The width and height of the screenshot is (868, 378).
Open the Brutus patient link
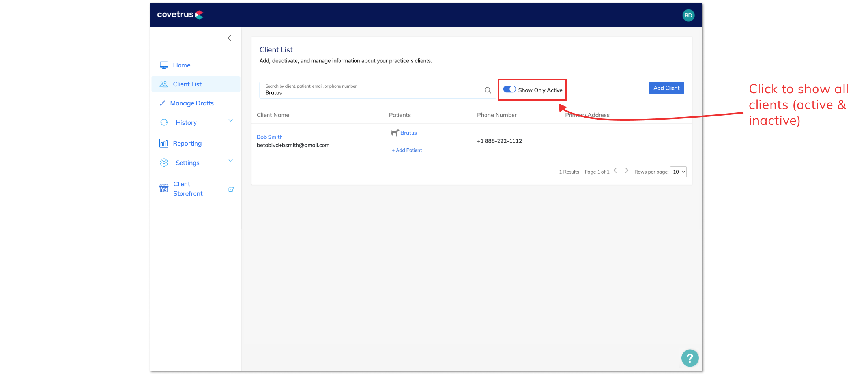click(408, 133)
